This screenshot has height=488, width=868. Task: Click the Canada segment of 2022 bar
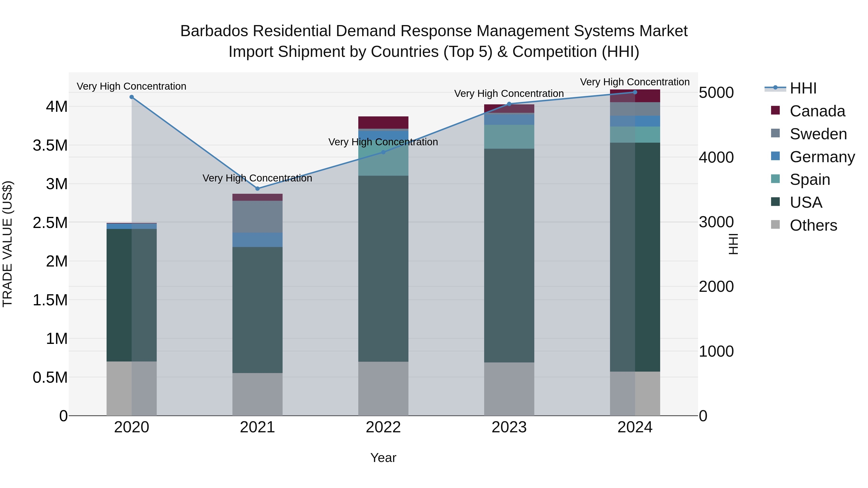point(383,123)
